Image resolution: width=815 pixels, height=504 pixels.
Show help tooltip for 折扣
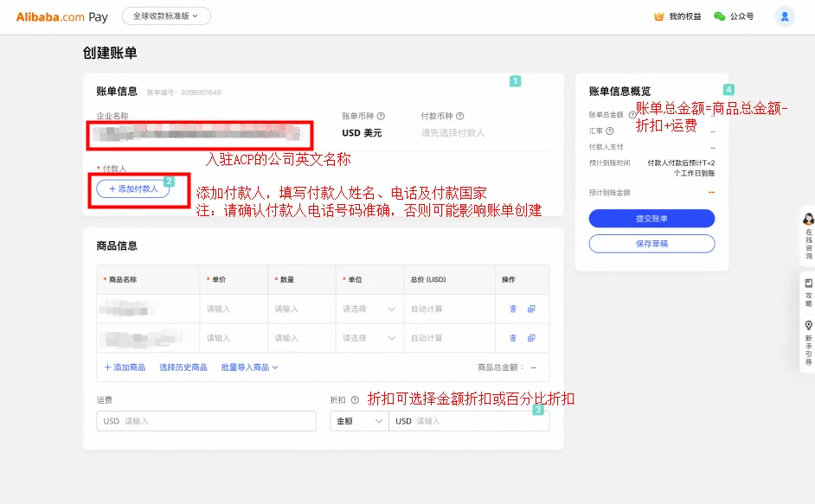354,399
